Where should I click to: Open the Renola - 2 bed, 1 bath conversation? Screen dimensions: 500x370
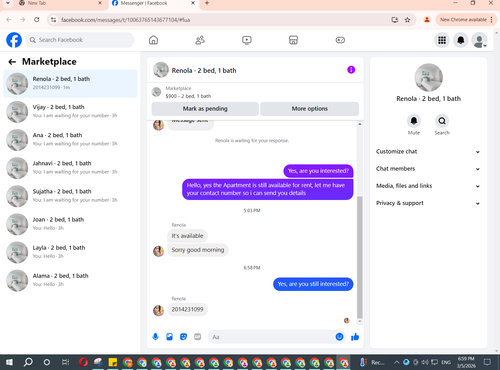pyautogui.click(x=70, y=84)
